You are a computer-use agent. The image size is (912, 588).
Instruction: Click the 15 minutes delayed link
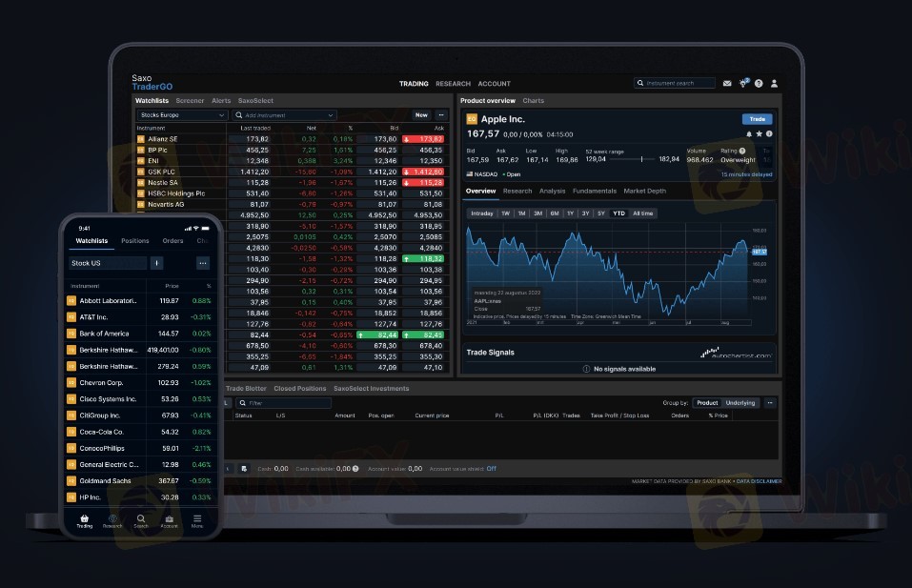[x=747, y=174]
